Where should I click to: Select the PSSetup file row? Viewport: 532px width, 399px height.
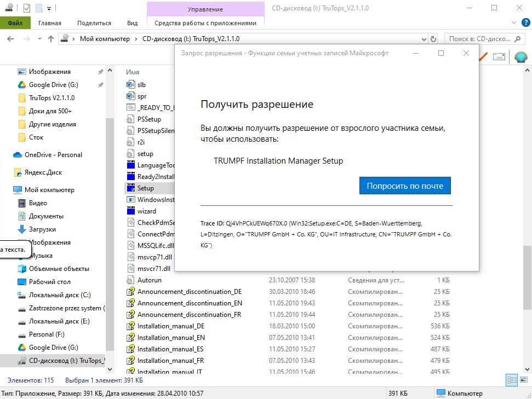coord(150,119)
